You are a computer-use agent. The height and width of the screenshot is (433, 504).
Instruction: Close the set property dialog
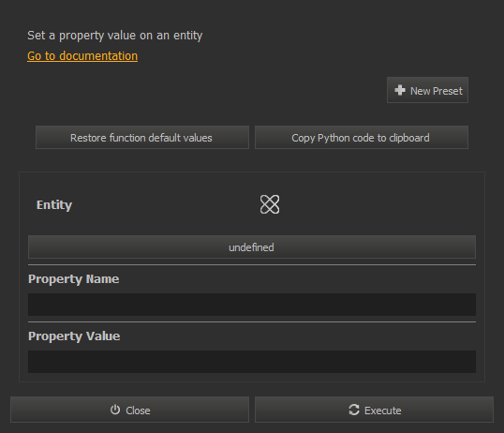click(x=129, y=410)
